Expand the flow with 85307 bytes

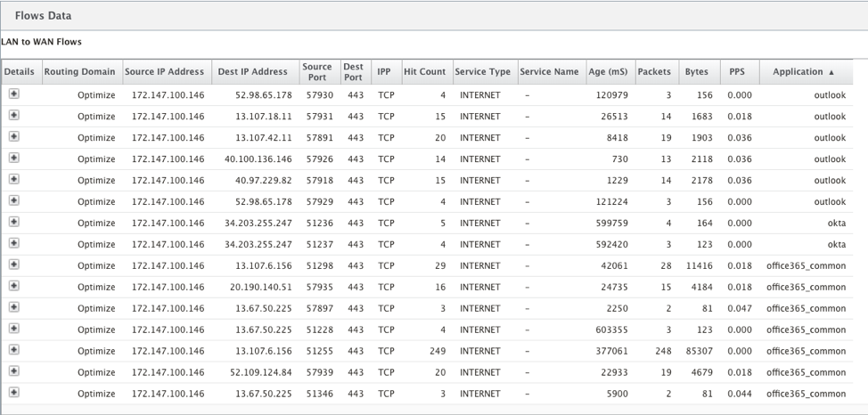(x=14, y=350)
